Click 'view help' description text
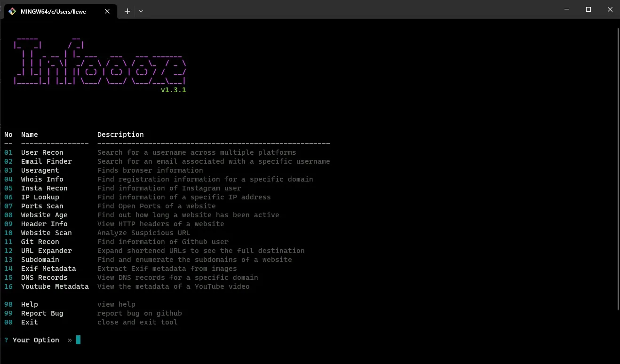The image size is (620, 364). [116, 304]
